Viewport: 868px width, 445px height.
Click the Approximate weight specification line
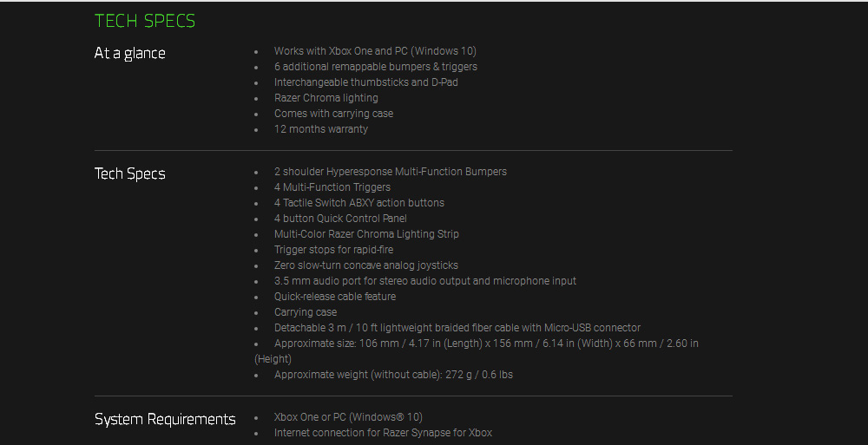(393, 375)
